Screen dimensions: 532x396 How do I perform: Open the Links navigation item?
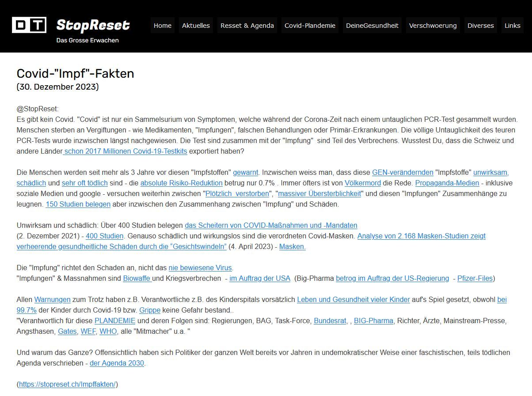[512, 26]
